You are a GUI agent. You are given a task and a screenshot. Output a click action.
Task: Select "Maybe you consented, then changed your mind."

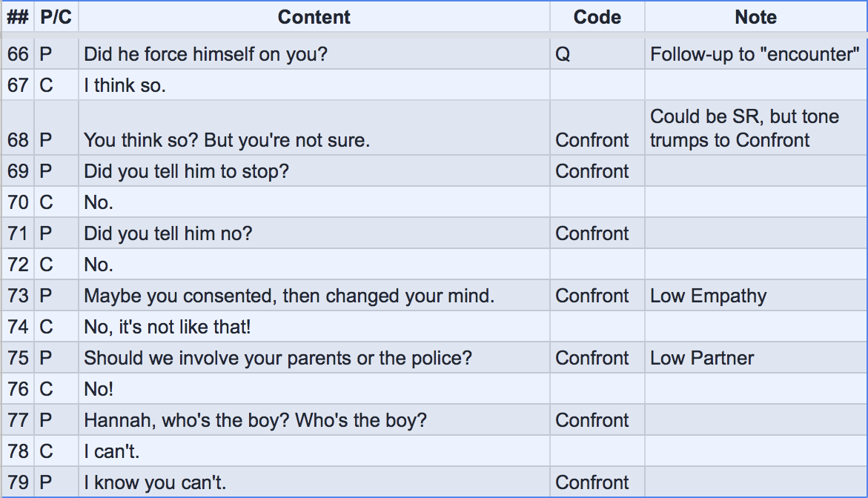[289, 296]
